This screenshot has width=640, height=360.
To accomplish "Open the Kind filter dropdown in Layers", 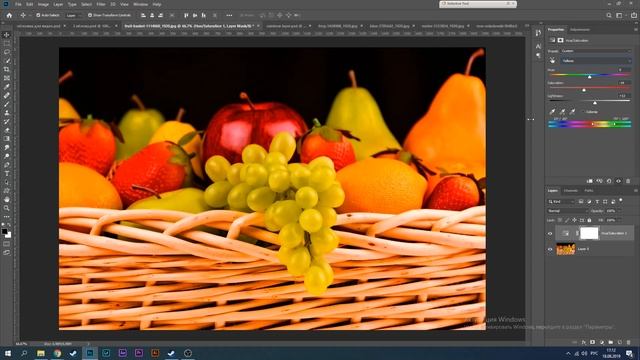I will tap(561, 202).
